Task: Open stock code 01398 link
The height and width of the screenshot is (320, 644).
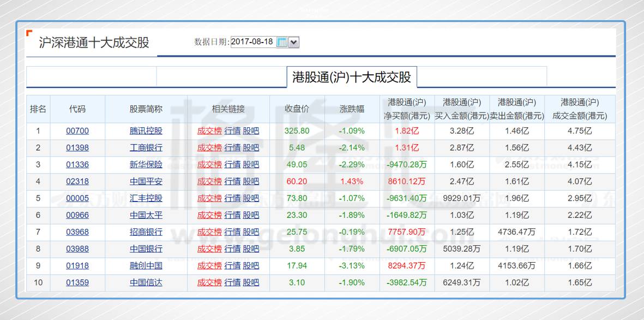Action: [x=77, y=147]
